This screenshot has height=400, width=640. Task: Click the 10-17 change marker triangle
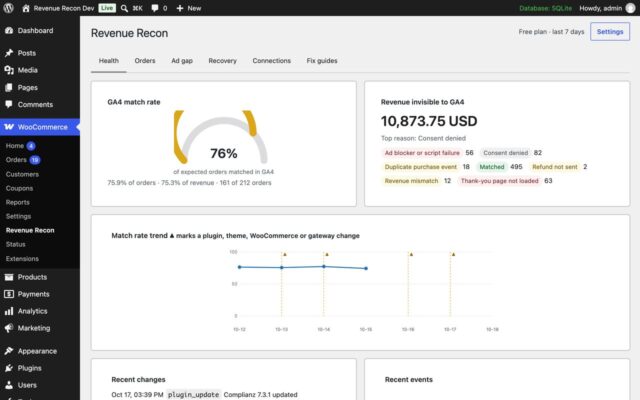453,254
